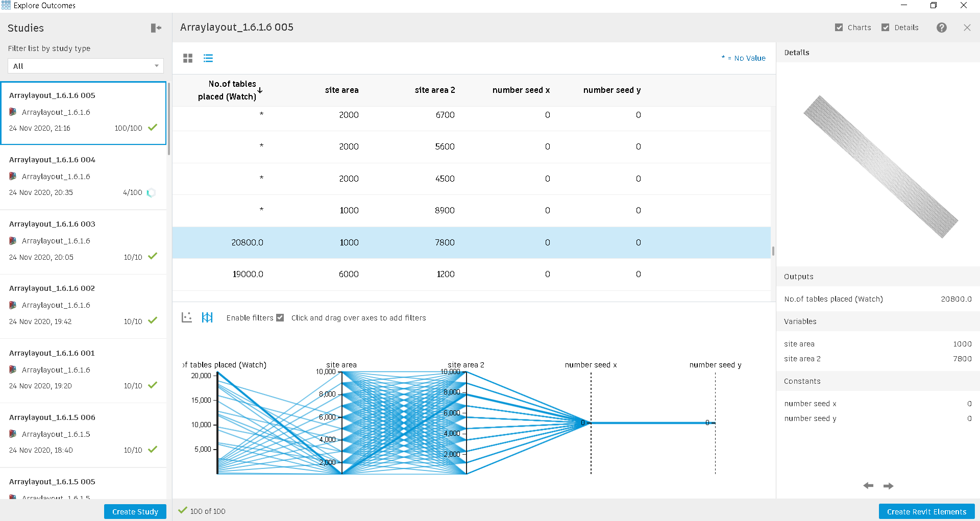The image size is (980, 521).
Task: Select study Arraylayout_1.6.1.6 003
Action: tap(83, 240)
